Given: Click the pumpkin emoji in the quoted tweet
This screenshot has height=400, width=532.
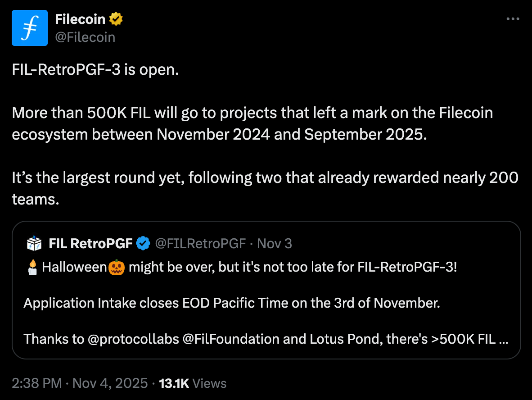Looking at the screenshot, I should [x=116, y=267].
